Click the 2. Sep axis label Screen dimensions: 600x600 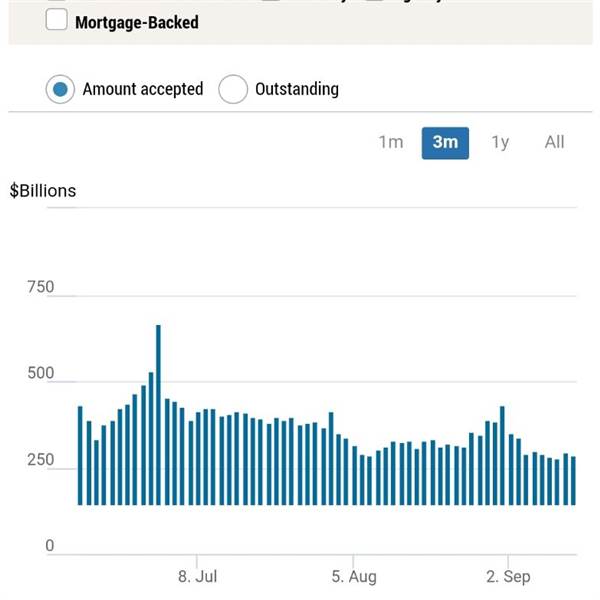point(508,576)
